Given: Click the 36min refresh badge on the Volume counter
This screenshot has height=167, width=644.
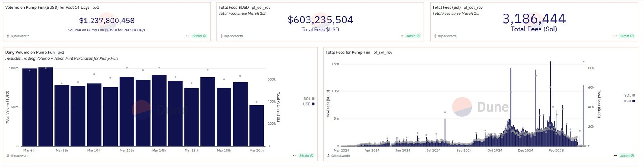Looking at the screenshot, I should [x=199, y=36].
